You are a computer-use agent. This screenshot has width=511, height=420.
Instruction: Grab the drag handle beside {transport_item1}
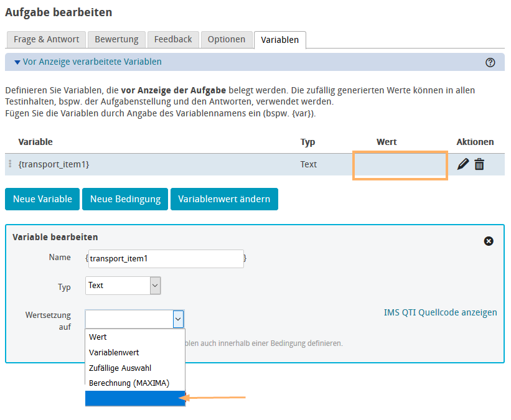click(10, 164)
